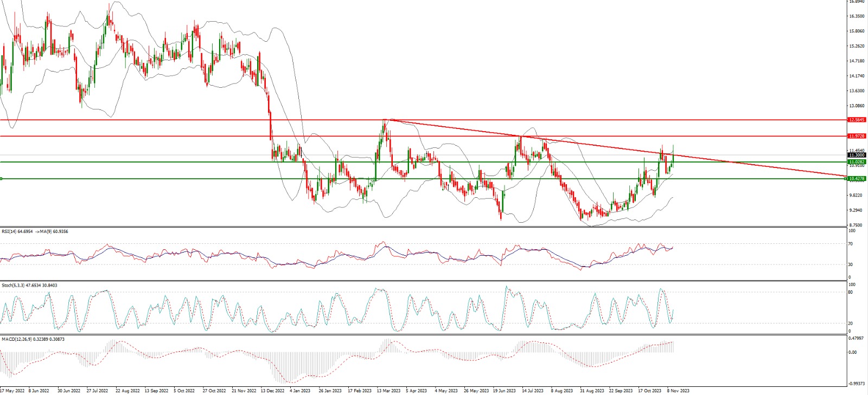
Task: Click the black 11.3000 current price tag
Action: 857,155
